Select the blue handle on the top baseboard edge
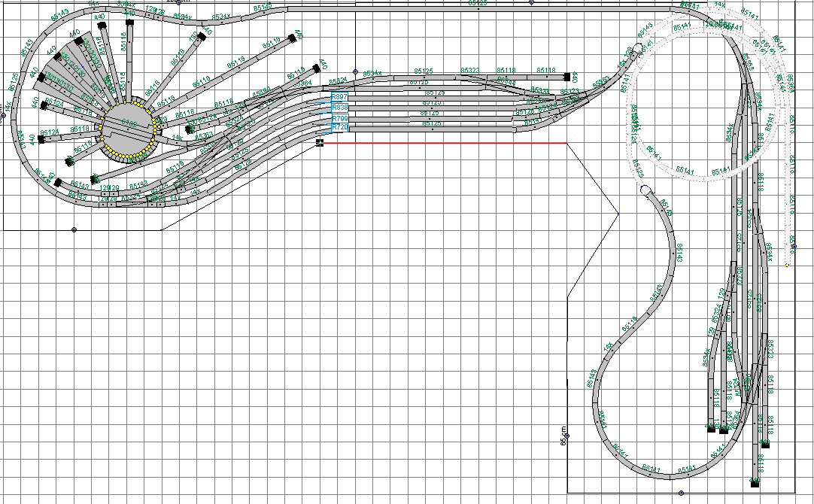 [531, 2]
